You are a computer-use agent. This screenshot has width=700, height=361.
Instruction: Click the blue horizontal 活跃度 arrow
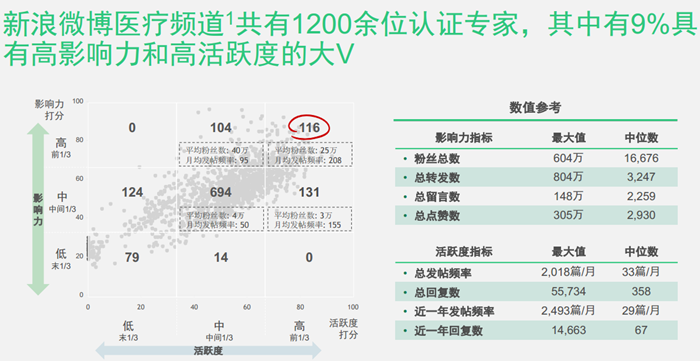pyautogui.click(x=208, y=350)
